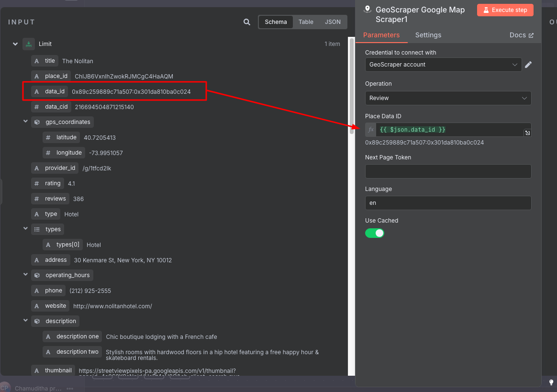Switch to the JSON view
557x392 pixels.
pyautogui.click(x=333, y=22)
